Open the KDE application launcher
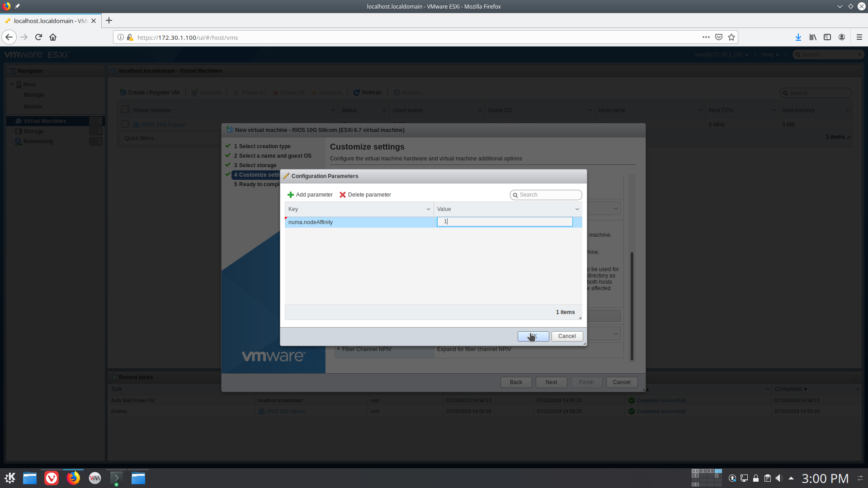Screen dimensions: 868x488 tap(10, 478)
